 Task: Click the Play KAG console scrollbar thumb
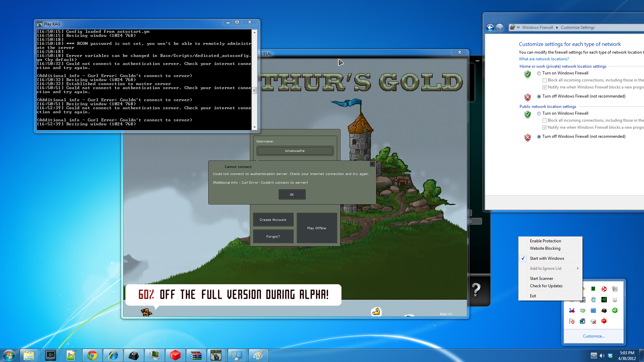click(255, 90)
